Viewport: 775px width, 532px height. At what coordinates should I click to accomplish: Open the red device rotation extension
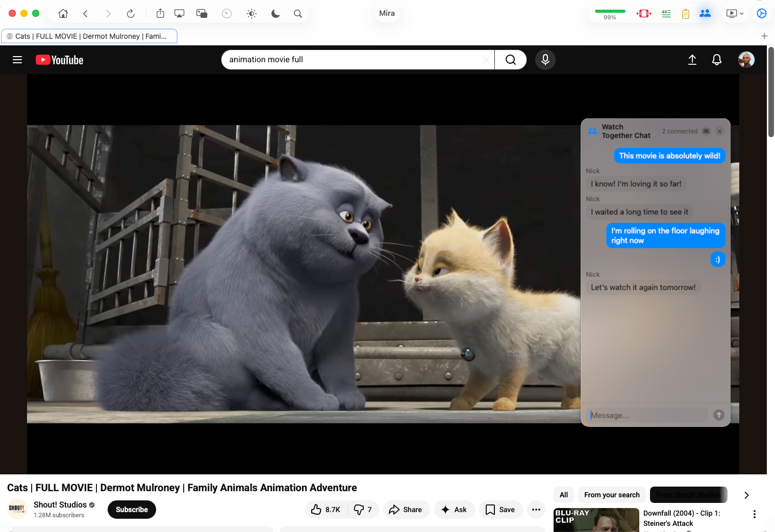pyautogui.click(x=644, y=14)
